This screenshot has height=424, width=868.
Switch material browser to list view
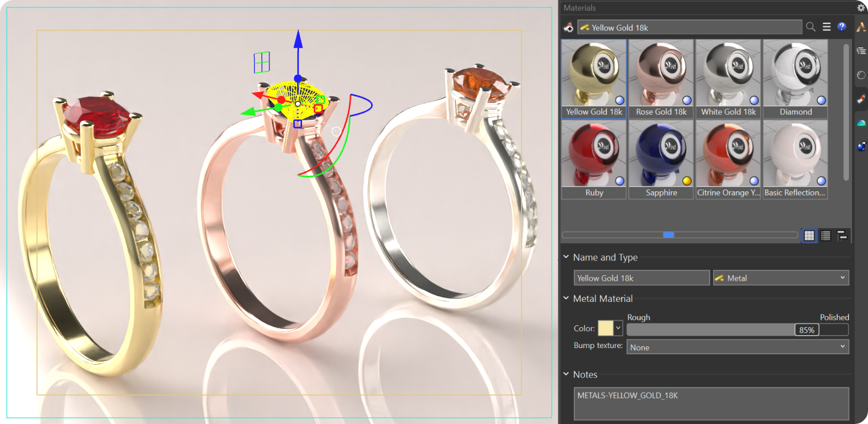point(826,235)
